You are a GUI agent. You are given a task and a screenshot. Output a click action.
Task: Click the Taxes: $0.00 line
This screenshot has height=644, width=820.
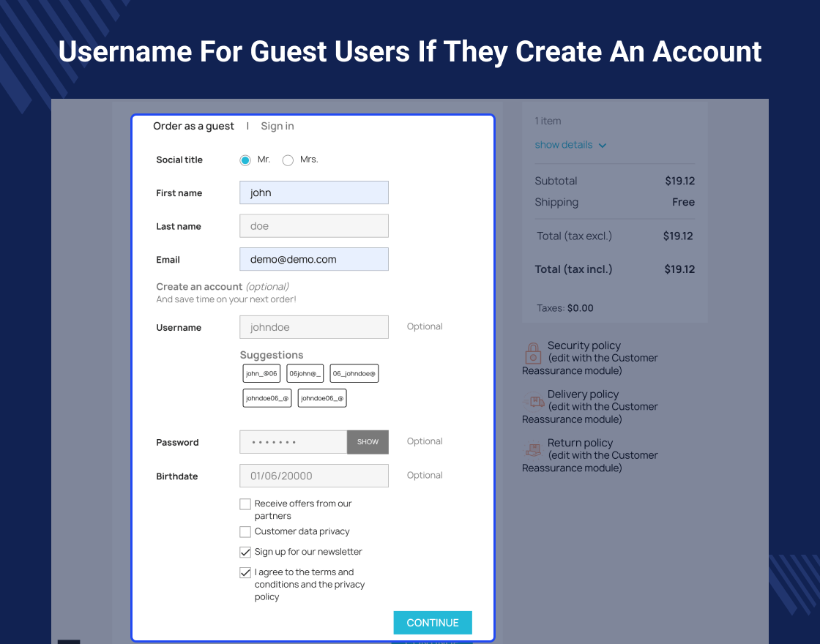(564, 308)
